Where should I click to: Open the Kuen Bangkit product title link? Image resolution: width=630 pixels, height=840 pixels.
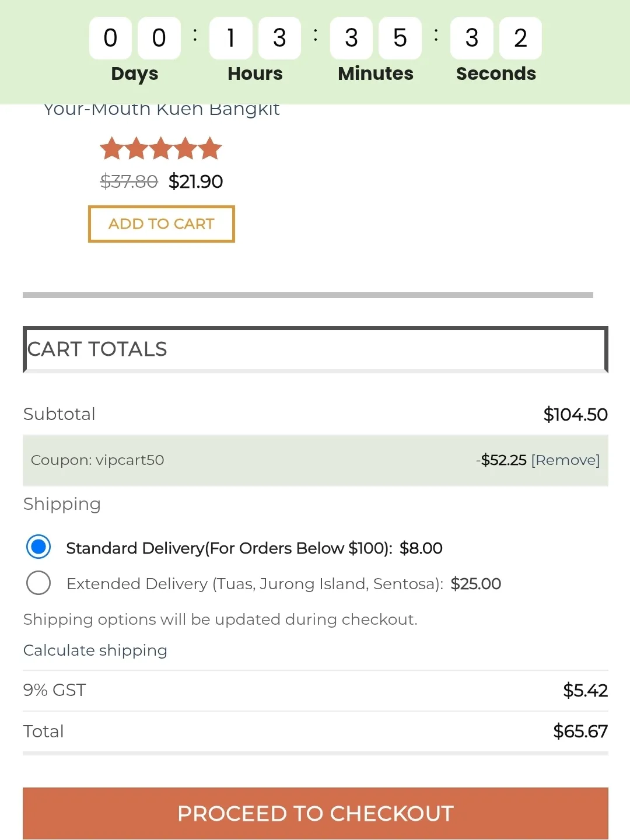click(162, 109)
